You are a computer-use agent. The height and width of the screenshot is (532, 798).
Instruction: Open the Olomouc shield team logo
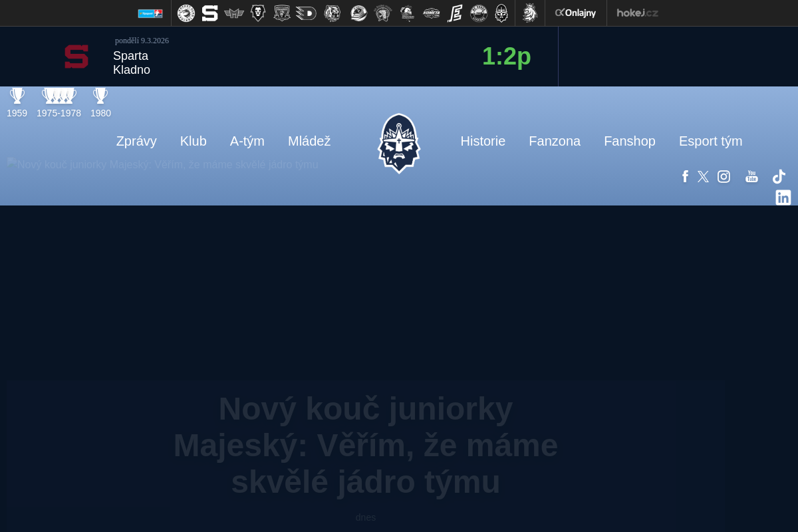pos(282,13)
